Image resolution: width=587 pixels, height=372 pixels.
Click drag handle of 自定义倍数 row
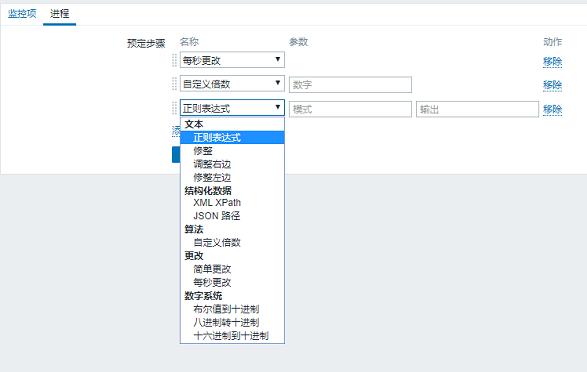[x=174, y=84]
